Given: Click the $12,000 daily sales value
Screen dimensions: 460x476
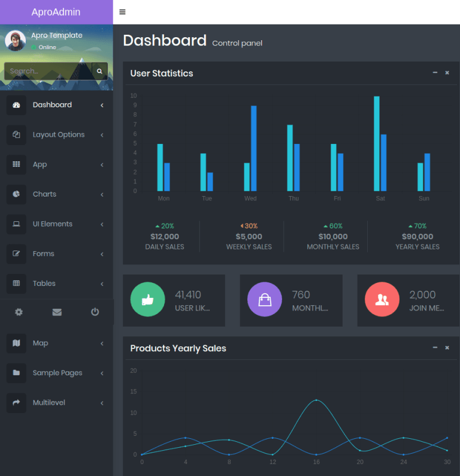Looking at the screenshot, I should click(x=165, y=236).
